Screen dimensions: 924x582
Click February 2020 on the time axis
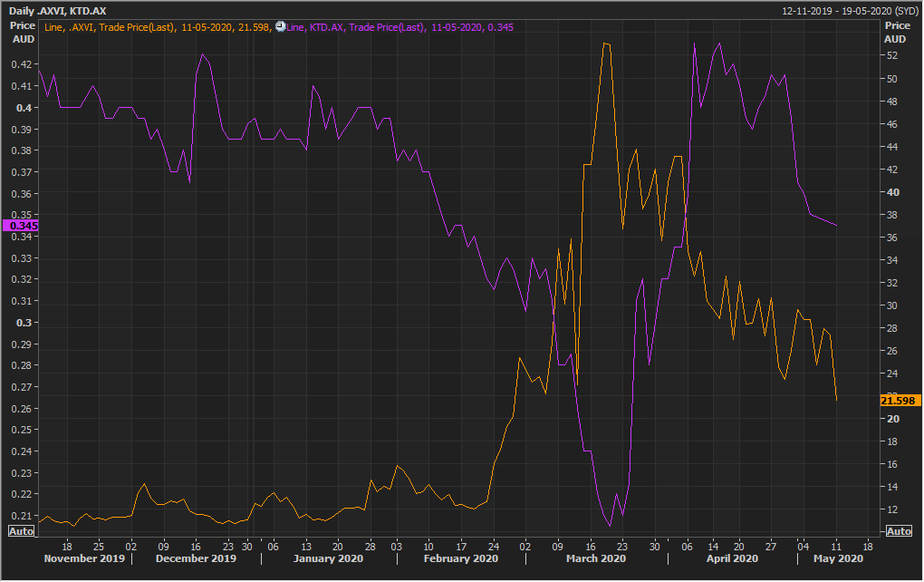click(461, 558)
